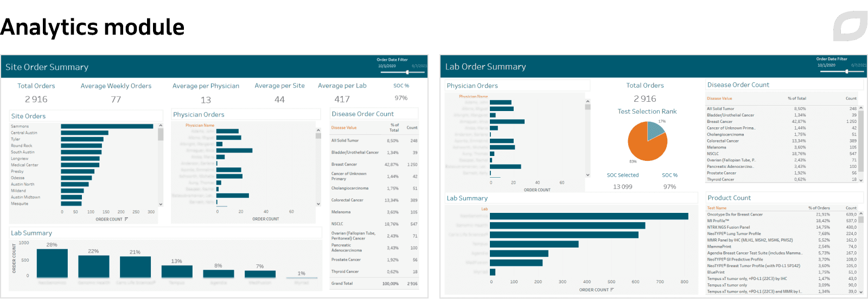The image size is (868, 299).
Task: Click the Product Count scrollbar thumb
Action: 861,221
